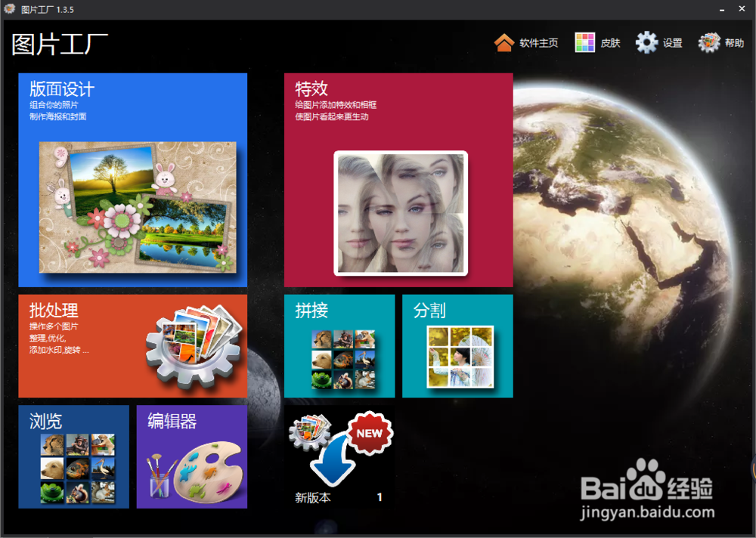Launch the 编辑器 editor tile

tap(192, 456)
